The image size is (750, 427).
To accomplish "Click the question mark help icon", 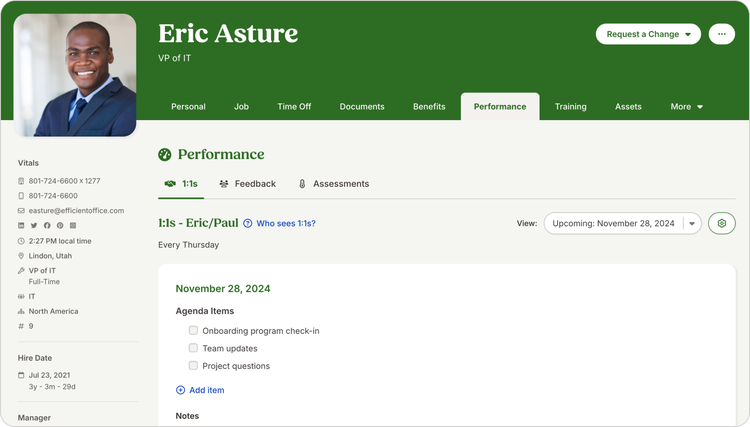I will [x=248, y=224].
